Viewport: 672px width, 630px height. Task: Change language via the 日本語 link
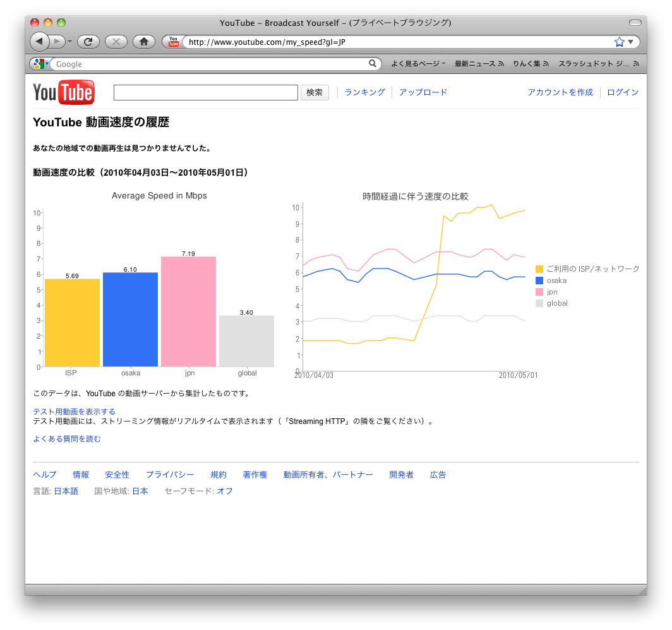(x=66, y=491)
